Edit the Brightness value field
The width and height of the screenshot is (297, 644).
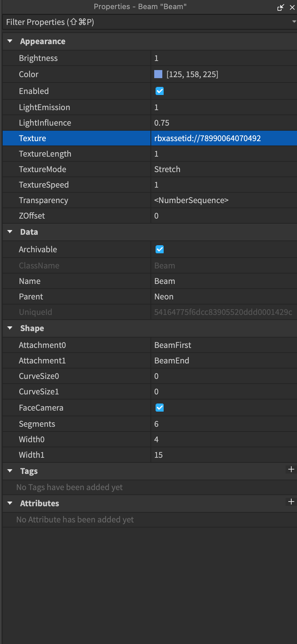(x=224, y=58)
